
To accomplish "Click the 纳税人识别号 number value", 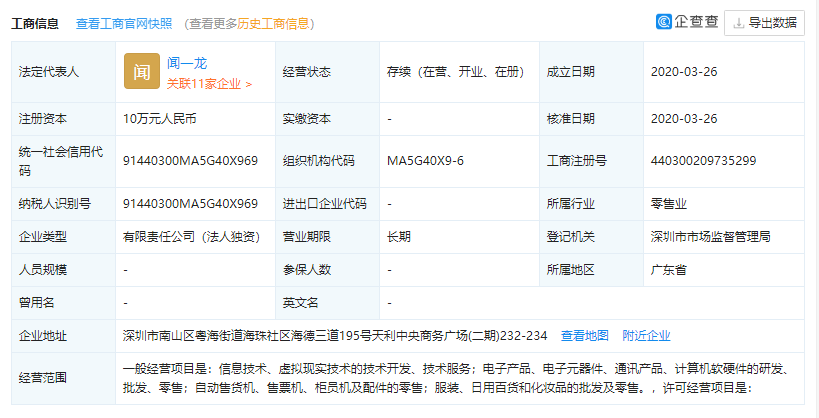I will pyautogui.click(x=190, y=203).
